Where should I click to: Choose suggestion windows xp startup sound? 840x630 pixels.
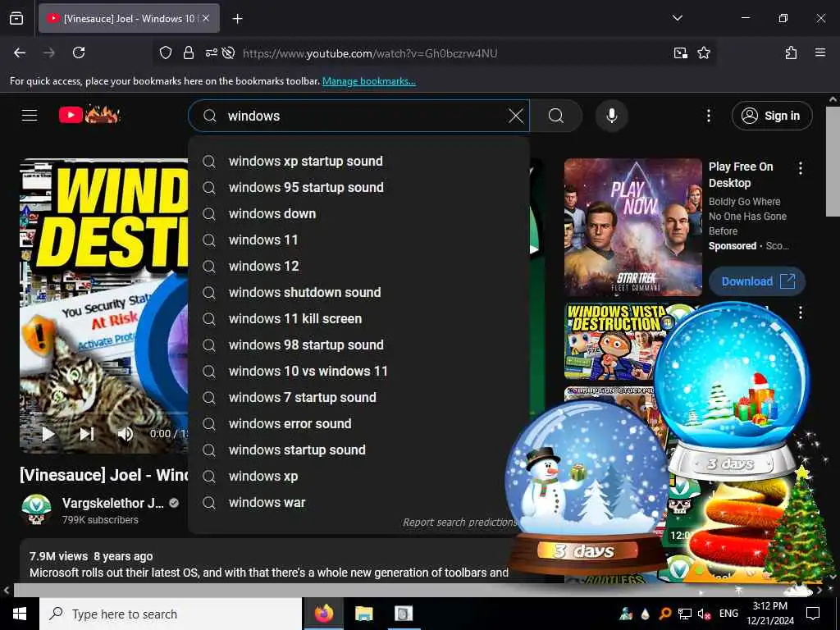coord(359,162)
